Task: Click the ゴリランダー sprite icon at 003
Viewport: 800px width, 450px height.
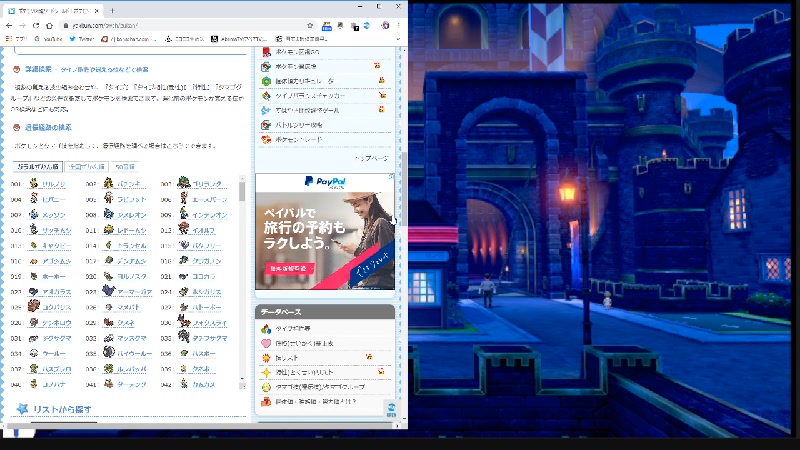Action: [x=184, y=183]
